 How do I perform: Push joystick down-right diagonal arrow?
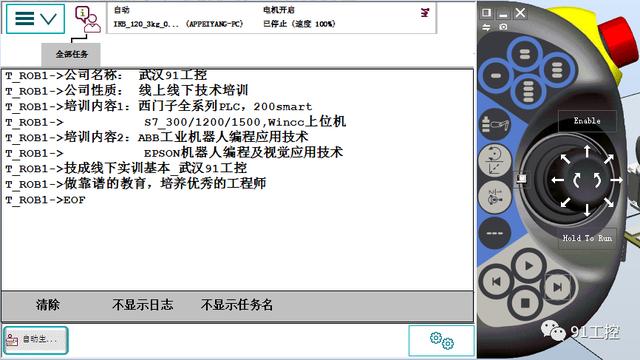click(609, 202)
